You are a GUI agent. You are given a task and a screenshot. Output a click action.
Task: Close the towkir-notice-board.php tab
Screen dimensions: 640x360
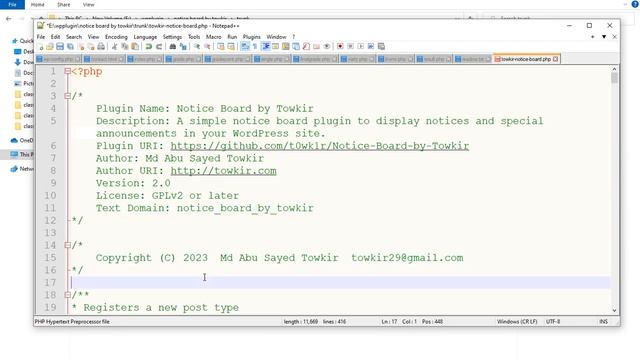(556, 59)
